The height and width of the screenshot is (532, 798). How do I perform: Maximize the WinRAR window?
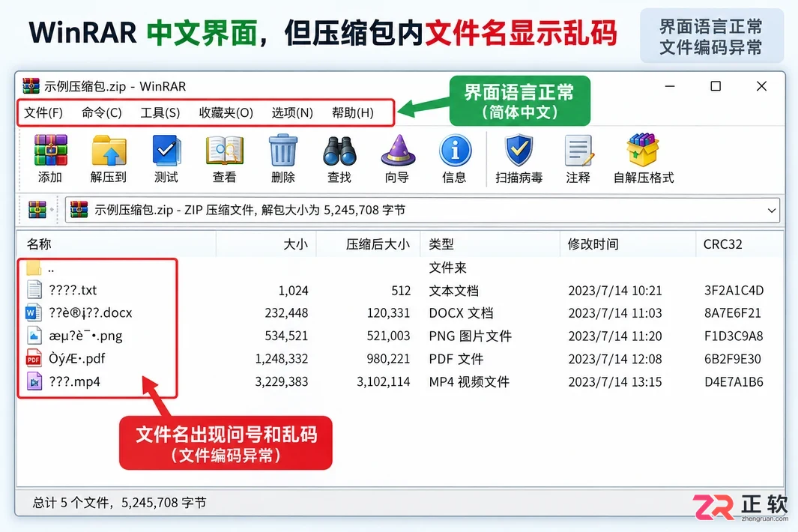(716, 87)
